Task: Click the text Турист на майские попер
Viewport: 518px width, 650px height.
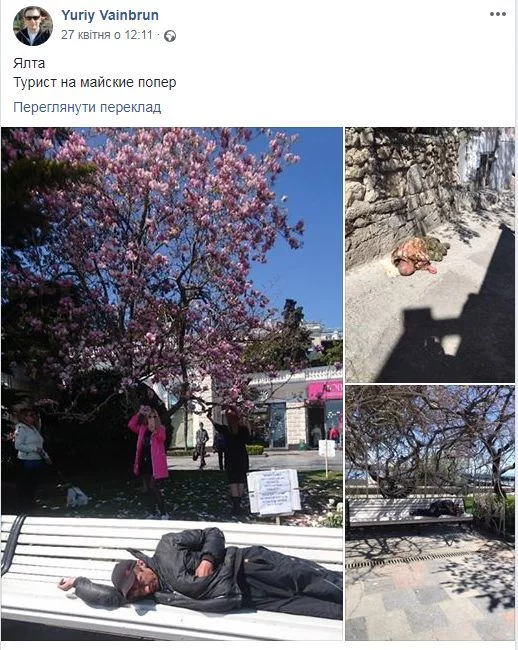Action: 94,82
